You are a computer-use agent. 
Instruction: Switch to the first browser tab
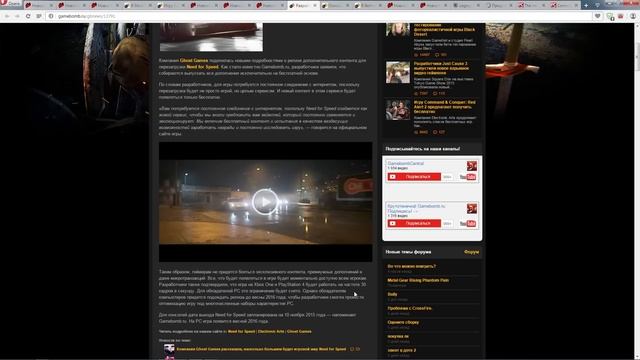pyautogui.click(x=39, y=5)
